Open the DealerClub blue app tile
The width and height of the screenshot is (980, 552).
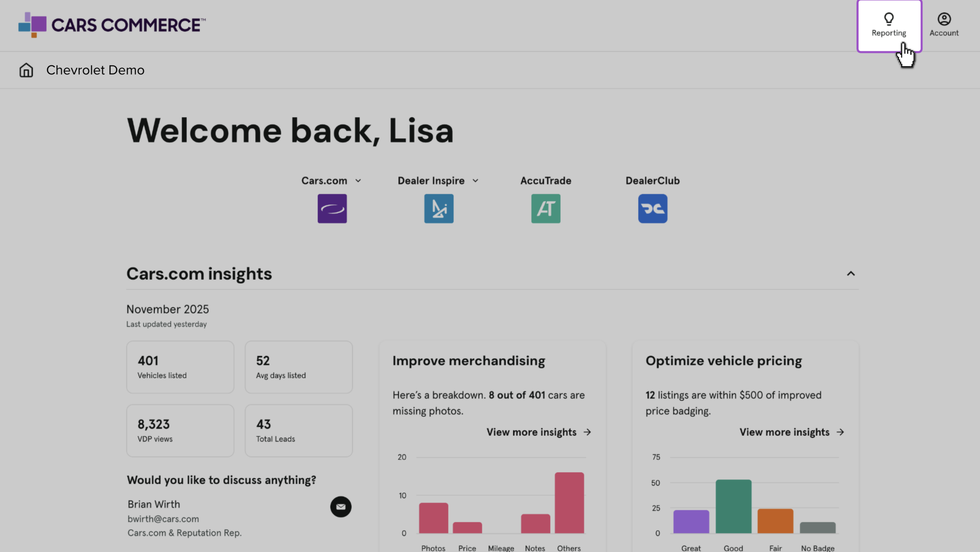coord(653,208)
